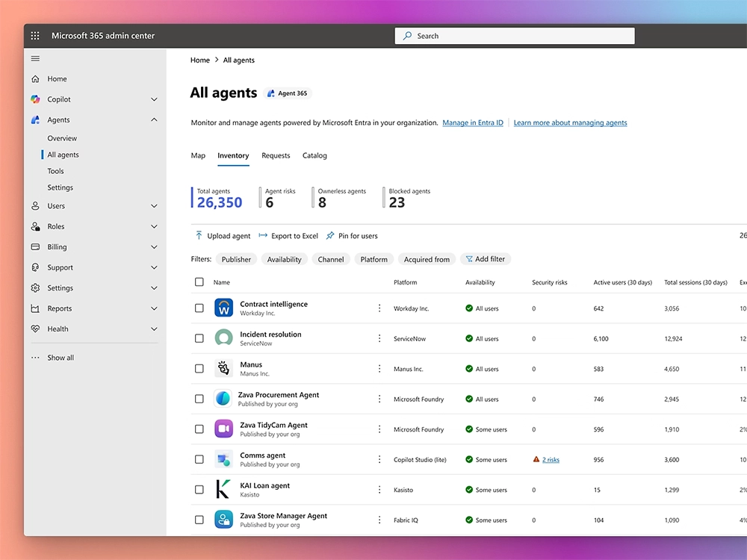
Task: Expand the Users section chevron
Action: tap(154, 206)
